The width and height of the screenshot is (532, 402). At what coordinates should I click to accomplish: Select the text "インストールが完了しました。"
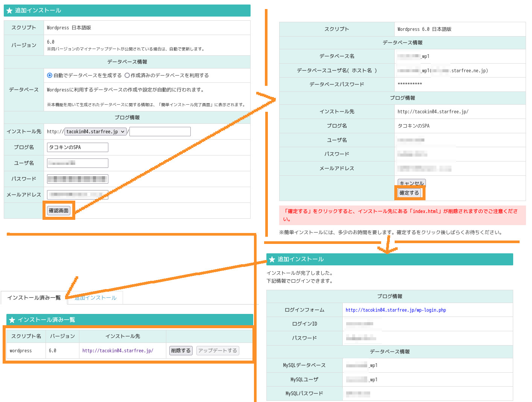[299, 273]
